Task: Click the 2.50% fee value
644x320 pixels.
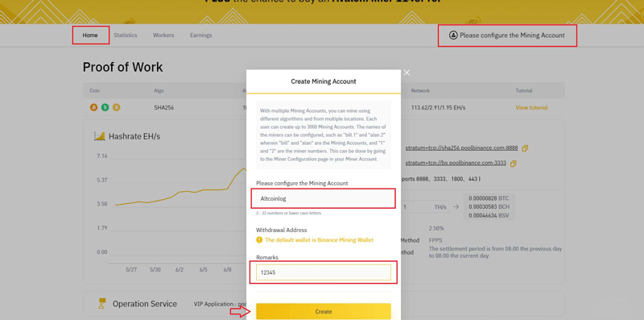Action: pyautogui.click(x=436, y=228)
